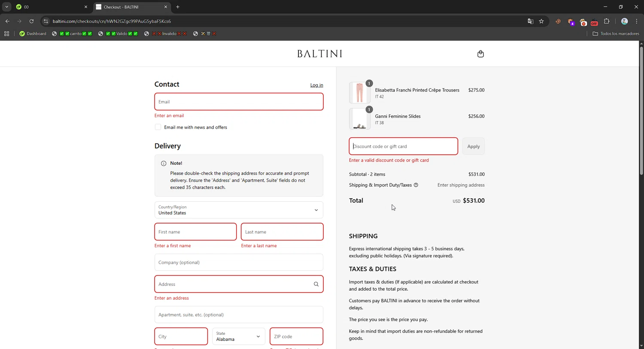Screen dimensions: 644x349
Task: Expand the Country/Region dropdown
Action: (x=239, y=210)
